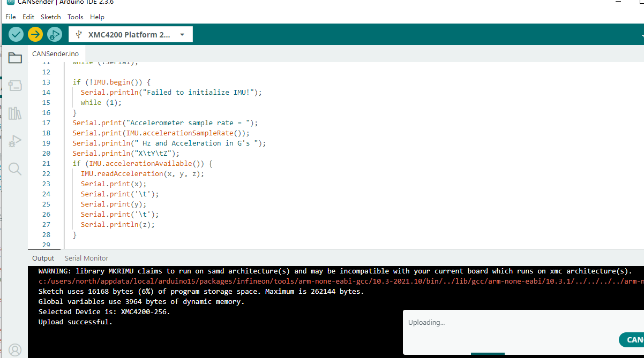
Task: Open the Edit menu
Action: click(28, 17)
